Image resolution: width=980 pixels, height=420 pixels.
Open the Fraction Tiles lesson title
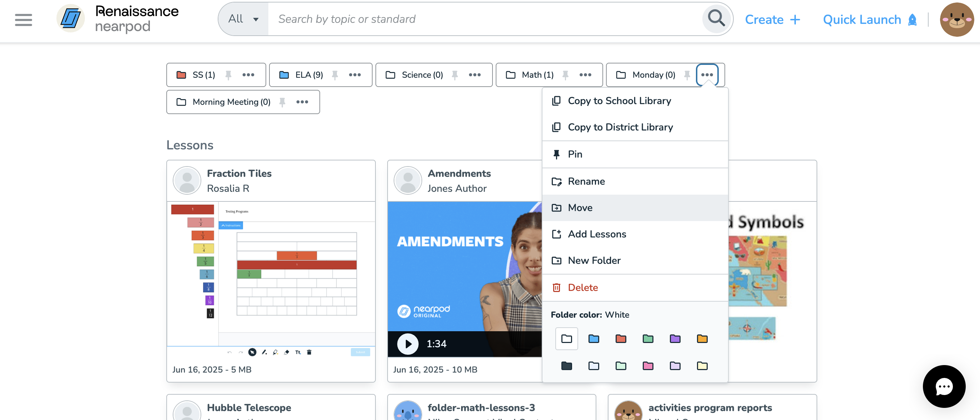coord(239,173)
